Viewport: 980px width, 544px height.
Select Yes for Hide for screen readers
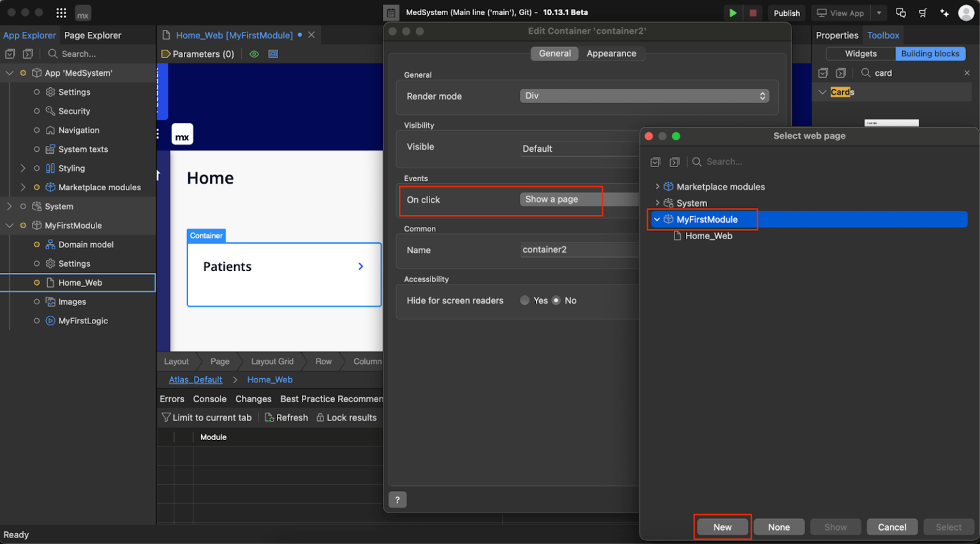(524, 300)
